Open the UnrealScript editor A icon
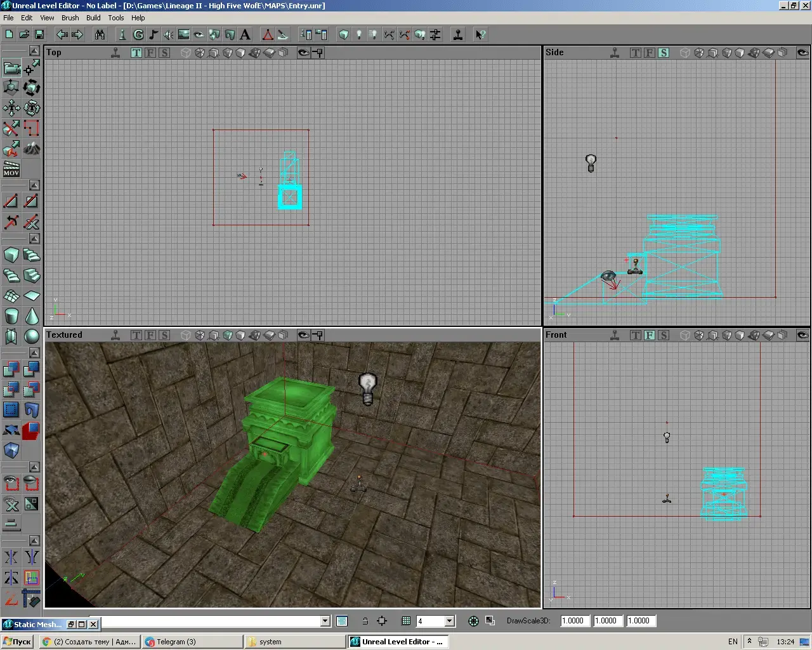 pos(246,35)
